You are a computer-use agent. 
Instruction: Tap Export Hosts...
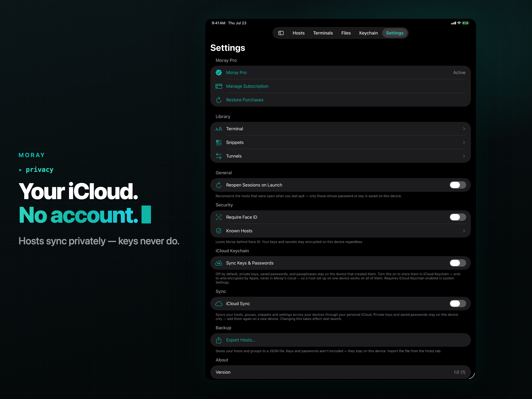point(240,340)
